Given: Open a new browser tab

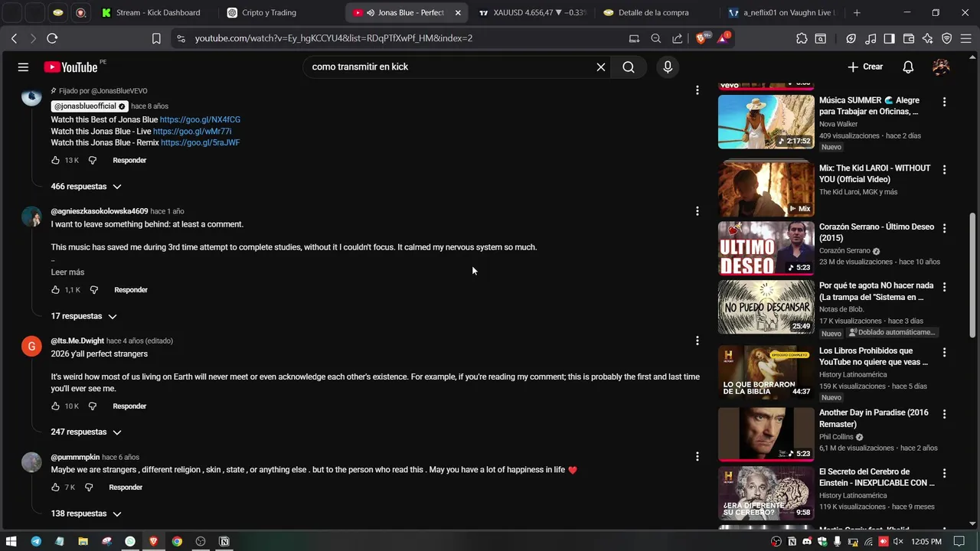Looking at the screenshot, I should [x=857, y=12].
